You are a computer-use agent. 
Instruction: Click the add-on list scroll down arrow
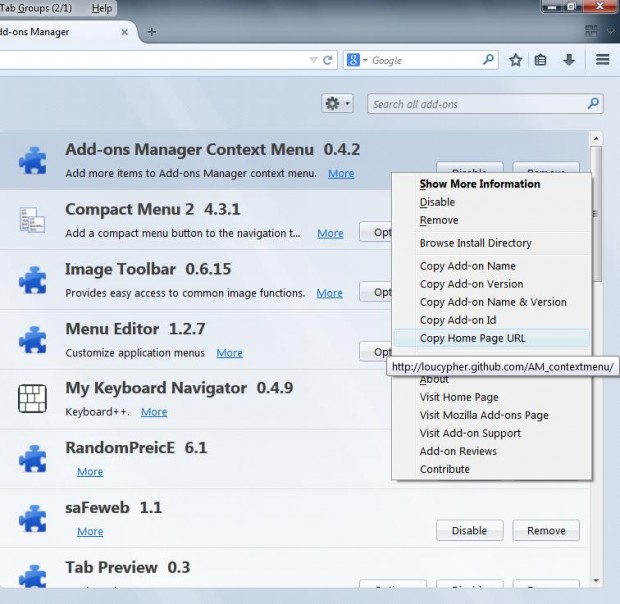596,581
